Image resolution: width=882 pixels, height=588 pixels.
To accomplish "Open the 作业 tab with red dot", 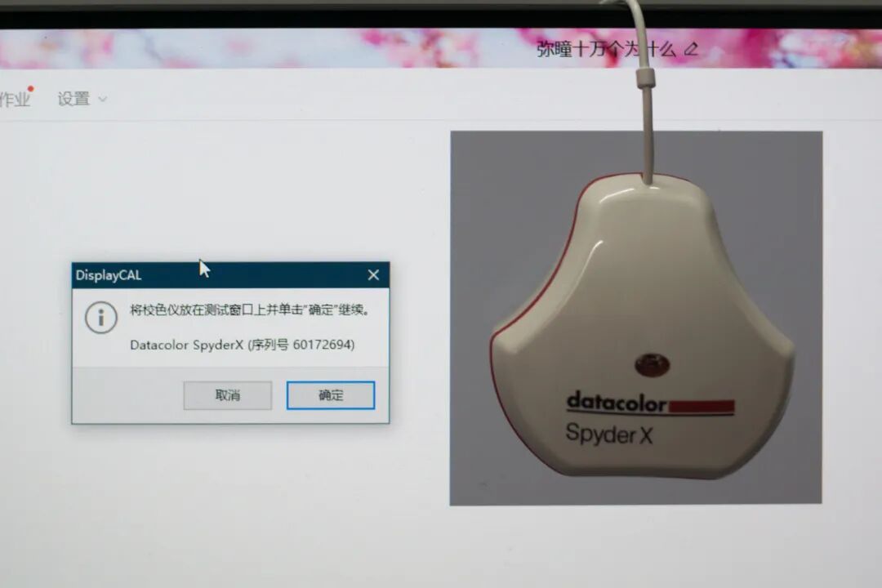I will point(16,99).
